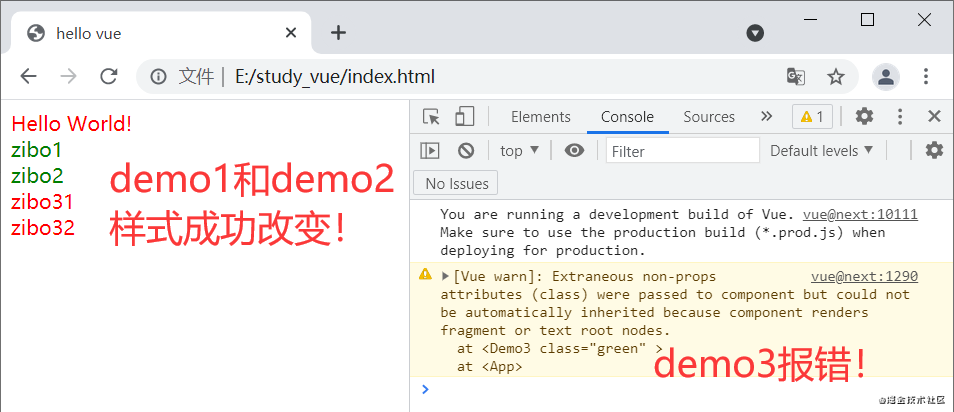This screenshot has height=412, width=954.
Task: Open the tab search dropdown circle
Action: (755, 33)
